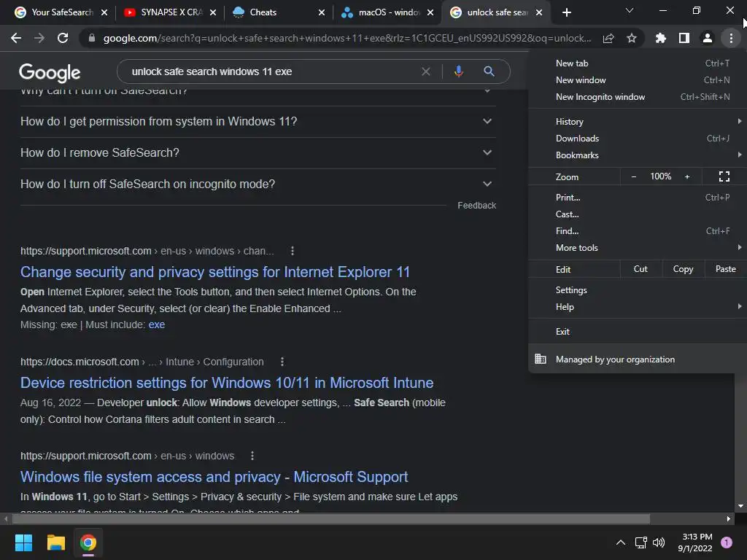Image resolution: width=747 pixels, height=560 pixels.
Task: Increase zoom with the plus button
Action: (687, 176)
